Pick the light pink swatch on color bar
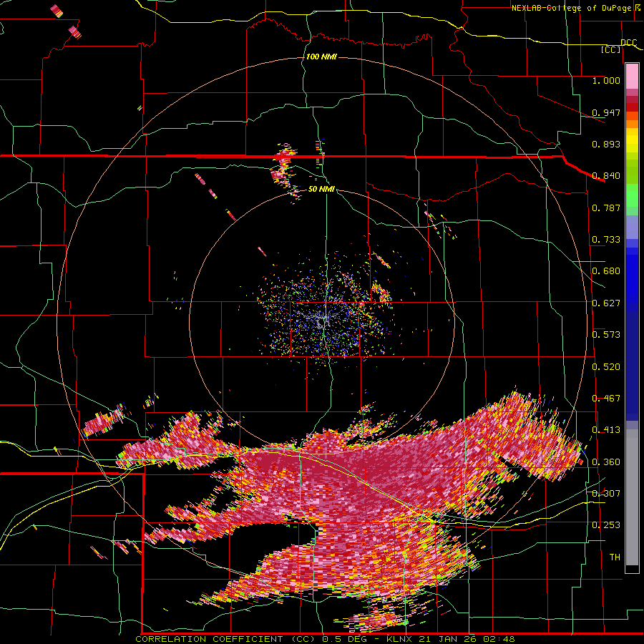 click(x=632, y=77)
